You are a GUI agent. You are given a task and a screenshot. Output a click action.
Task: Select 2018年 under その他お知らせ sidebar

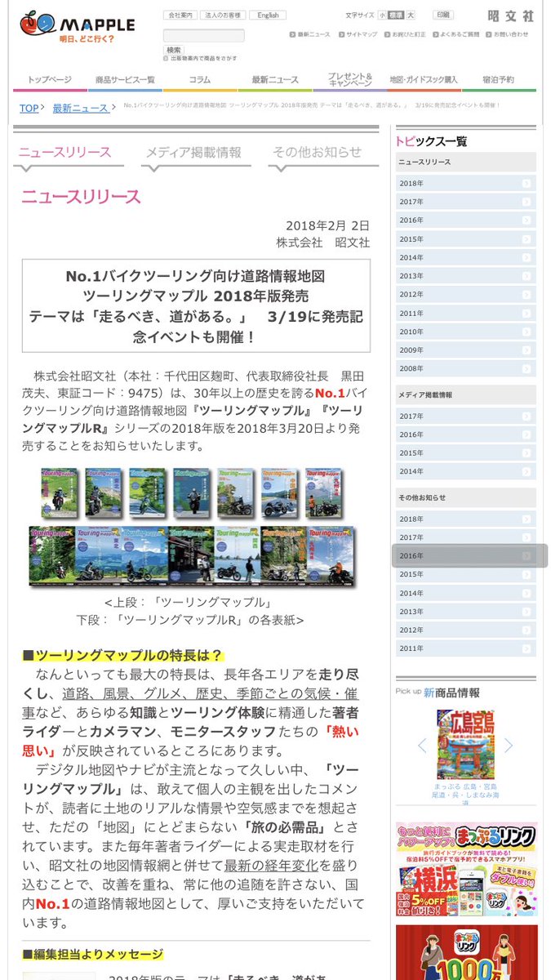[x=466, y=519]
